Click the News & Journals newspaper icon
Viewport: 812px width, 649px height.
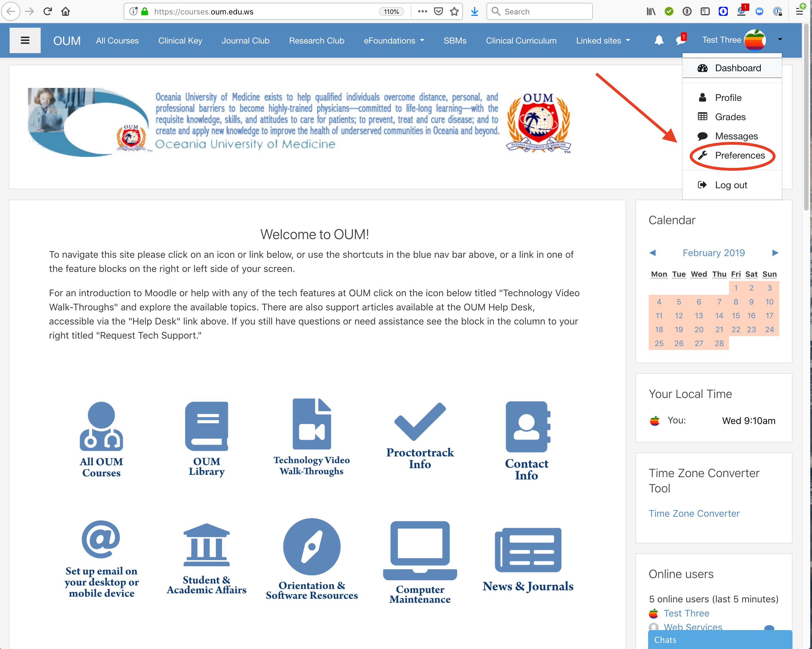click(x=528, y=550)
